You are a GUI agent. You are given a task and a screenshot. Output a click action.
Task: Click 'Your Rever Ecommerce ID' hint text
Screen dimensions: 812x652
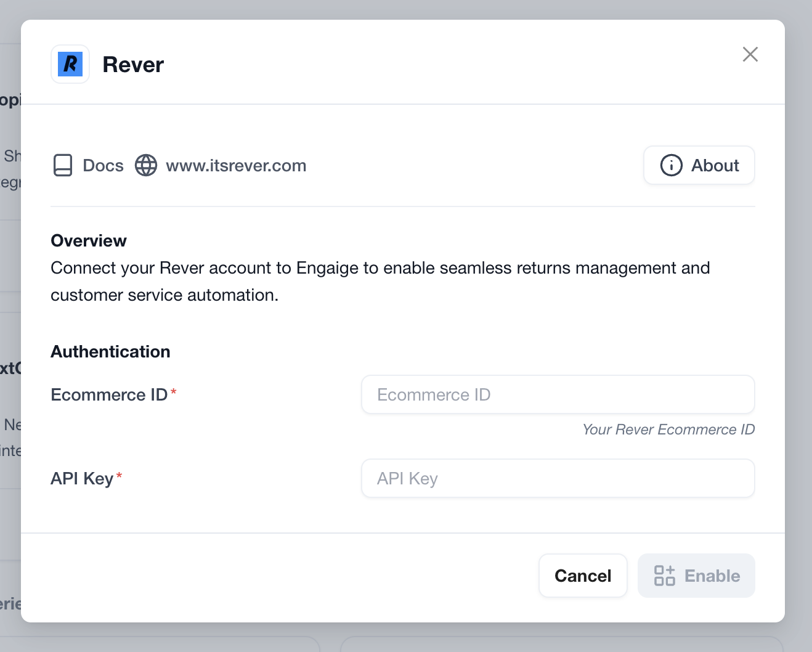coord(668,430)
